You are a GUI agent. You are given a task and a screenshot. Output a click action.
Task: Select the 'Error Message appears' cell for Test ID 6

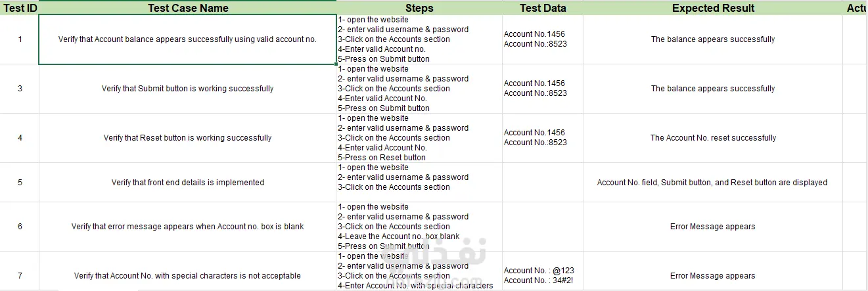[713, 227]
